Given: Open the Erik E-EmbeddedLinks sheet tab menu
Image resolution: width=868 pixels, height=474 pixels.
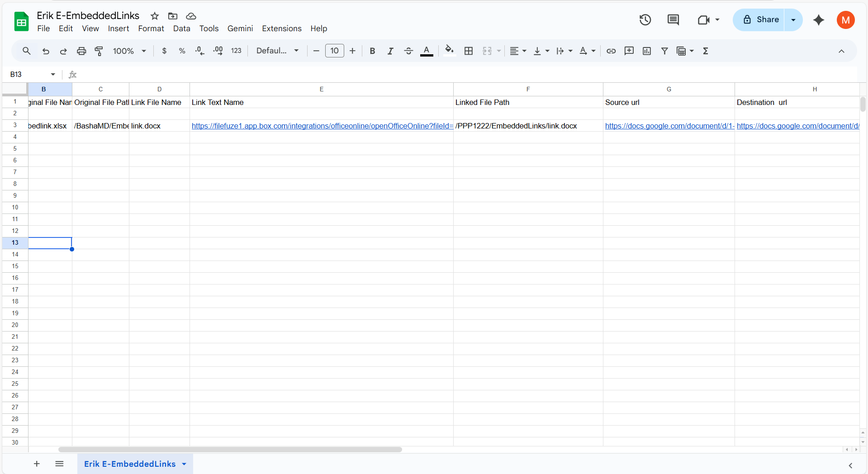Looking at the screenshot, I should [x=183, y=464].
